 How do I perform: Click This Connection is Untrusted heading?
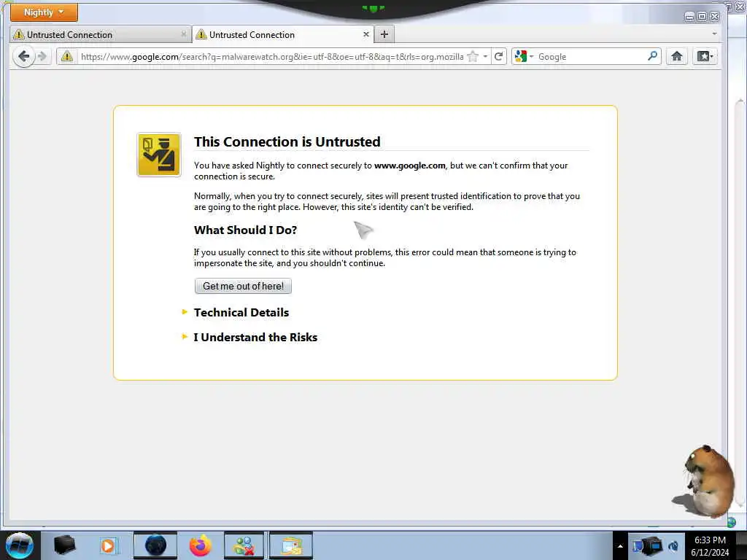click(x=287, y=142)
